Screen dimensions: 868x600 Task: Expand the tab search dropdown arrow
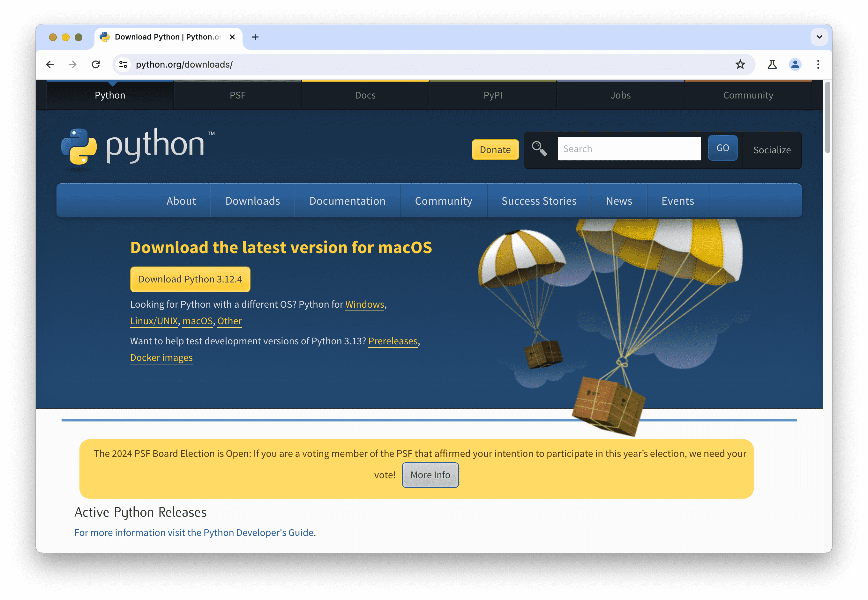click(819, 37)
